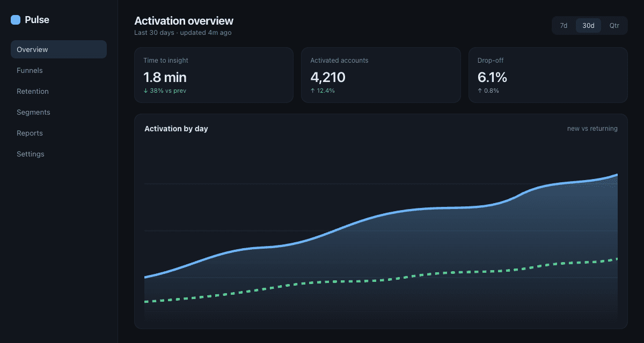Switch the time range to Qtr

click(x=614, y=26)
